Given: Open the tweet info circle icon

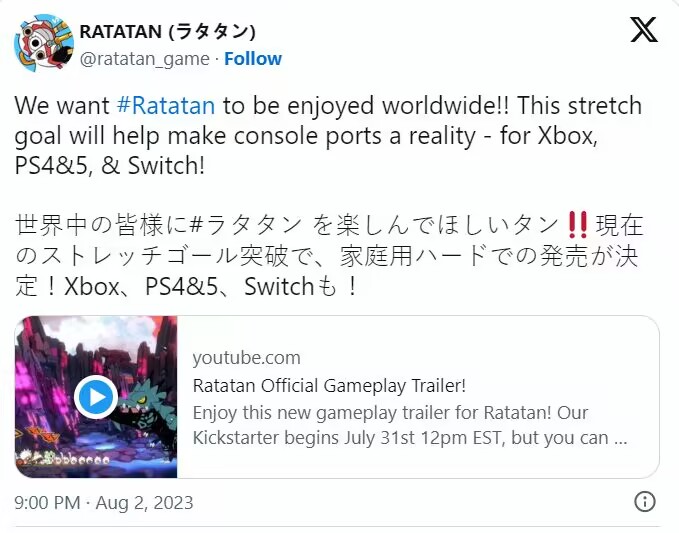Looking at the screenshot, I should (x=645, y=501).
